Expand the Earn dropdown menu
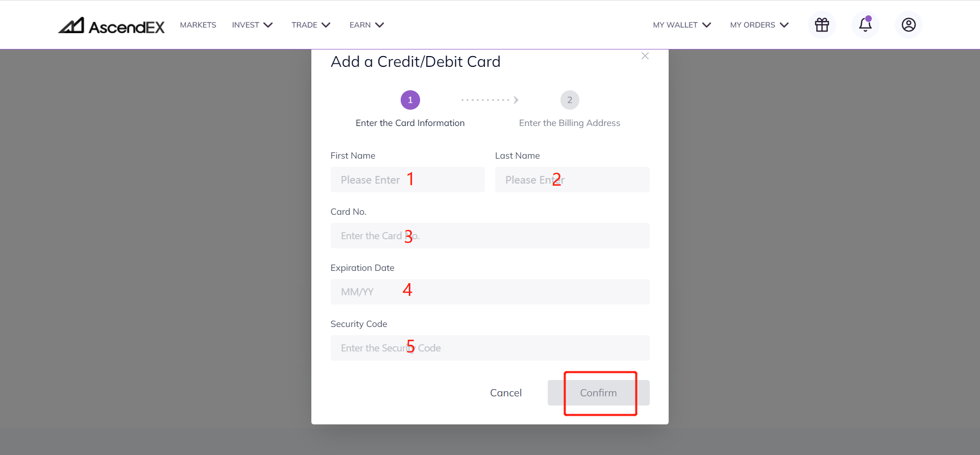This screenshot has width=980, height=455. point(366,25)
